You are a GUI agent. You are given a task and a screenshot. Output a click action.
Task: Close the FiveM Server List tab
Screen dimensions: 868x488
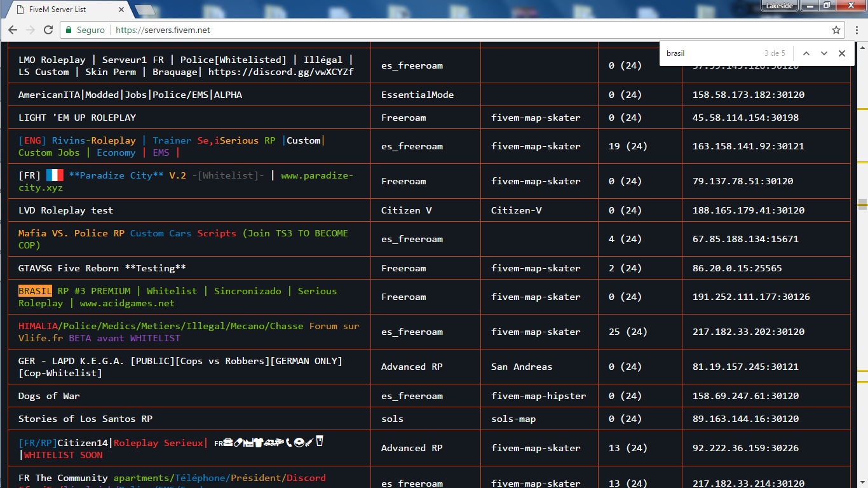click(x=120, y=10)
